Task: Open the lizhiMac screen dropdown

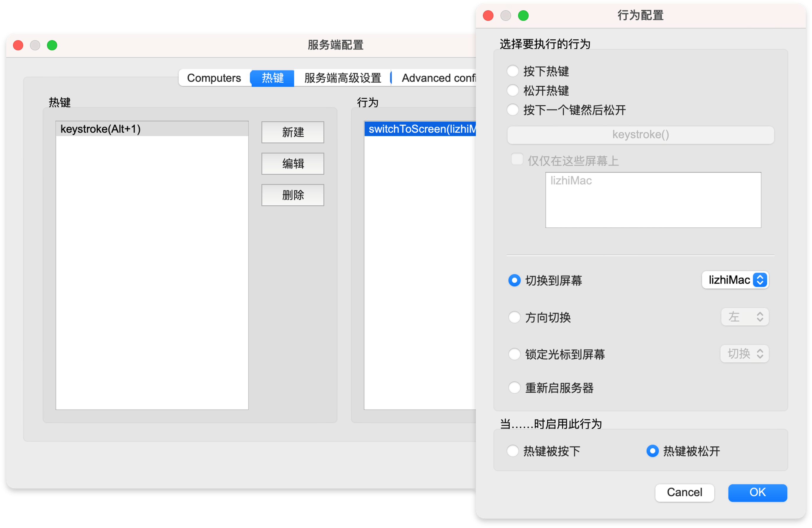Action: 735,280
